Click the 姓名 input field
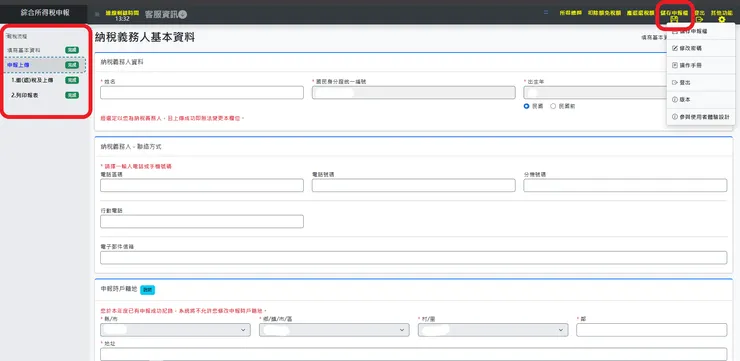Image resolution: width=740 pixels, height=361 pixels. click(x=202, y=92)
